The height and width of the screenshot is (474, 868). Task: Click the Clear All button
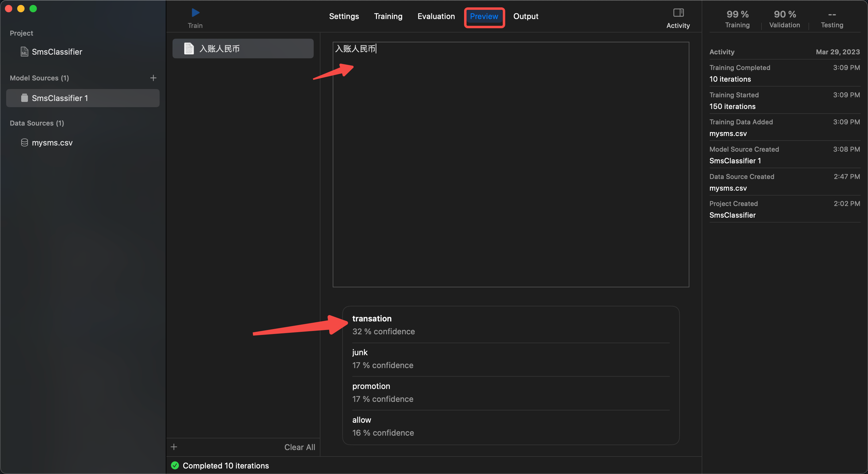point(300,447)
